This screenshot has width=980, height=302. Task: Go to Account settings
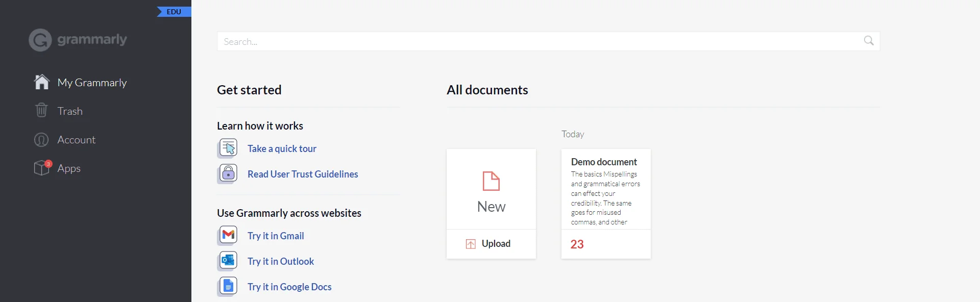pos(76,140)
